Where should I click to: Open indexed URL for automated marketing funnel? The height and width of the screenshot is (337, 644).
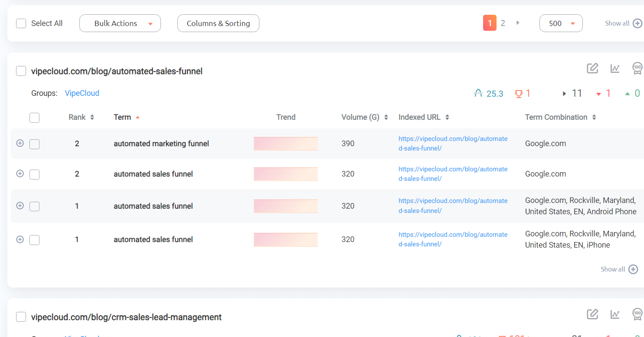[x=453, y=144]
